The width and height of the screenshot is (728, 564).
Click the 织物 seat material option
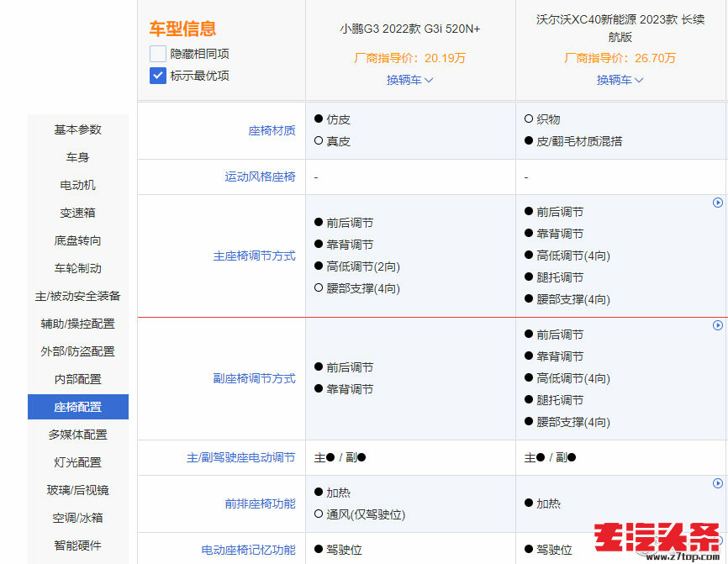[x=548, y=119]
